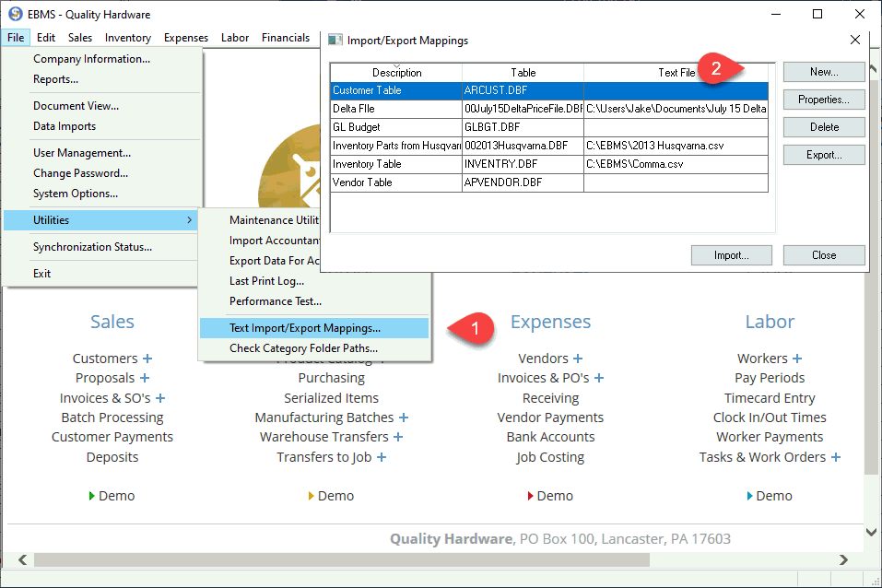Viewport: 882px width, 588px height.
Task: Click the C:\EBMS\Comma.csv text file cell
Action: 676,164
